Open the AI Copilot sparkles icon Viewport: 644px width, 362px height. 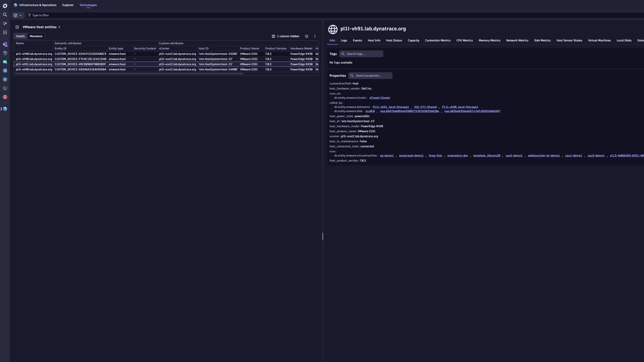pos(5,23)
